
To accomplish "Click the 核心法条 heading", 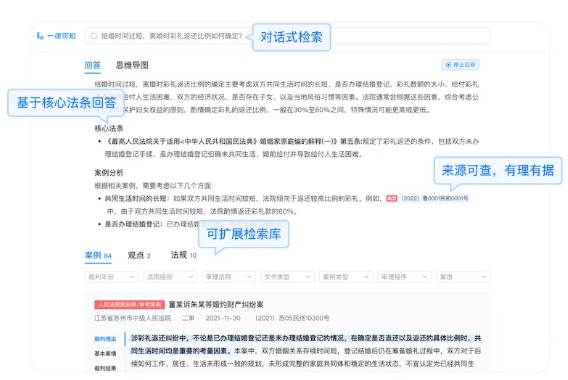I will 109,128.
